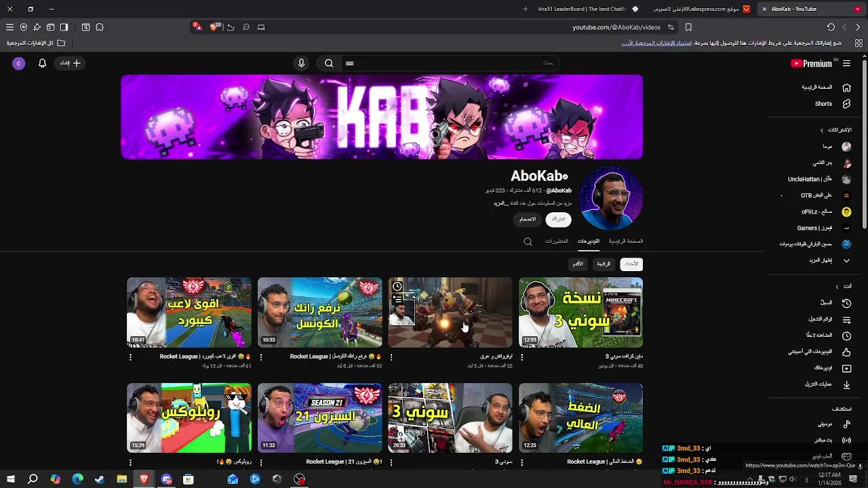Screen dimensions: 868x488
Task: Select the Oldest videos filter chip
Action: click(578, 264)
